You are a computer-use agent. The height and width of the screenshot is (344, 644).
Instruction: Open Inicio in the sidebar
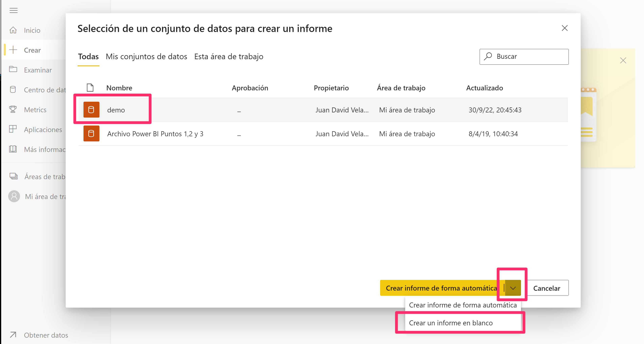point(32,30)
